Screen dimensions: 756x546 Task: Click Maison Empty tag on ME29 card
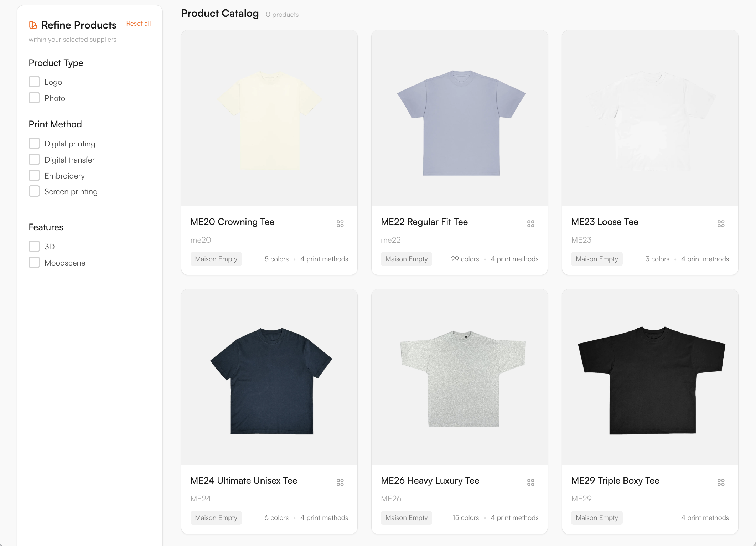(597, 518)
